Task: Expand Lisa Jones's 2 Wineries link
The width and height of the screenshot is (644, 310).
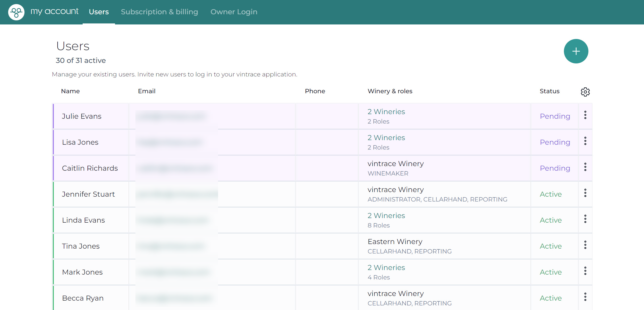Action: 386,138
